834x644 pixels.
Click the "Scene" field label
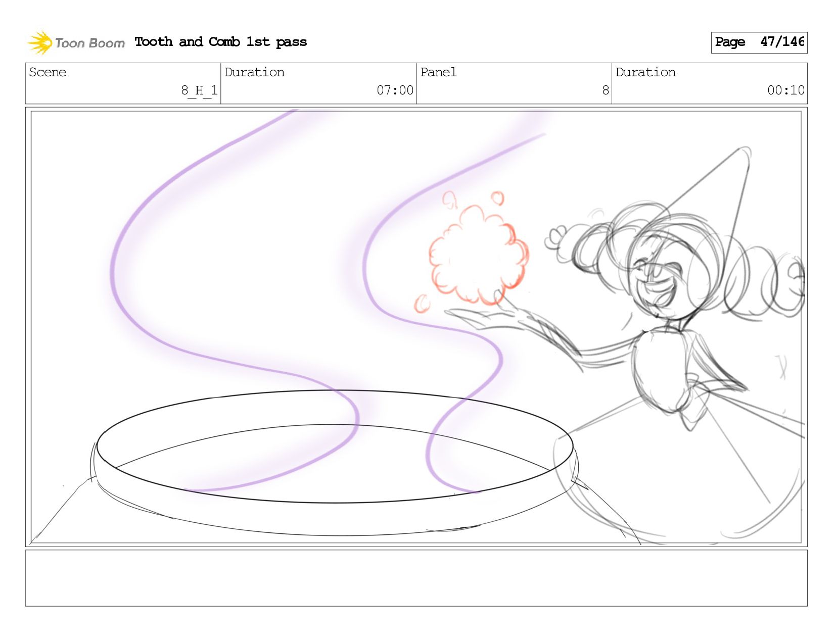pyautogui.click(x=48, y=72)
